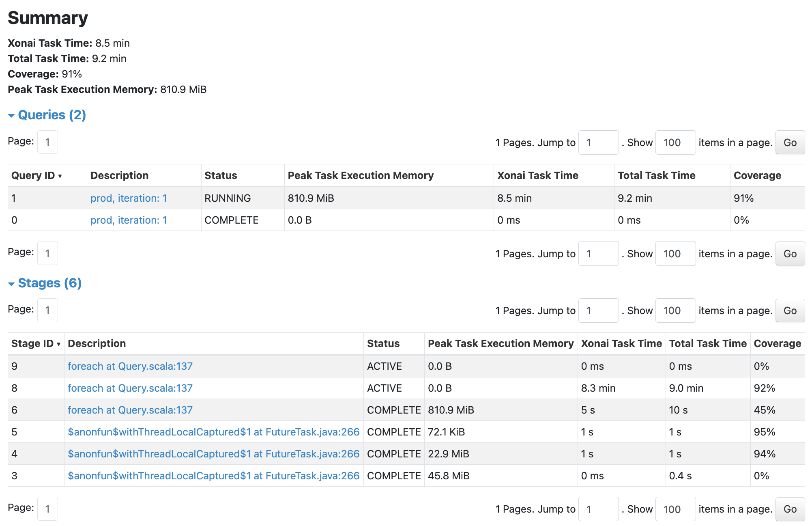
Task: Click Go button below Stages table
Action: click(x=790, y=509)
